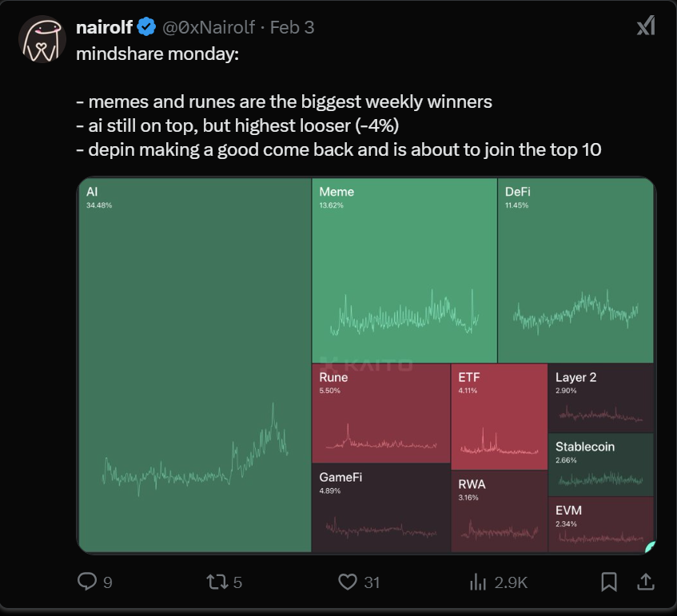Click the blue verified badge

tap(146, 27)
